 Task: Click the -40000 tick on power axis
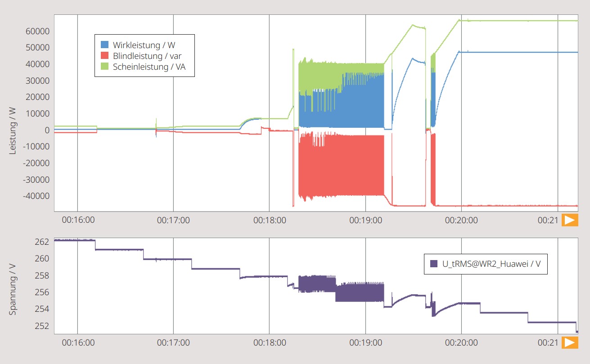click(36, 196)
